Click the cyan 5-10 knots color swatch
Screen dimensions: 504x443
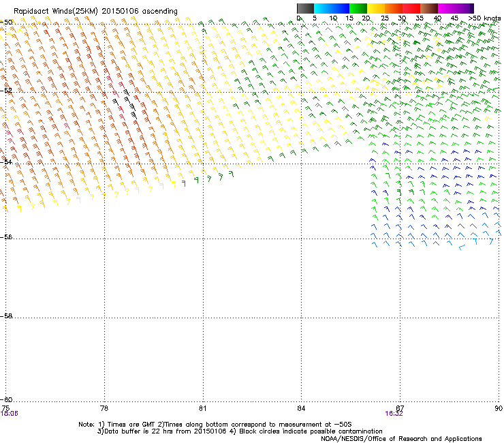(x=323, y=8)
